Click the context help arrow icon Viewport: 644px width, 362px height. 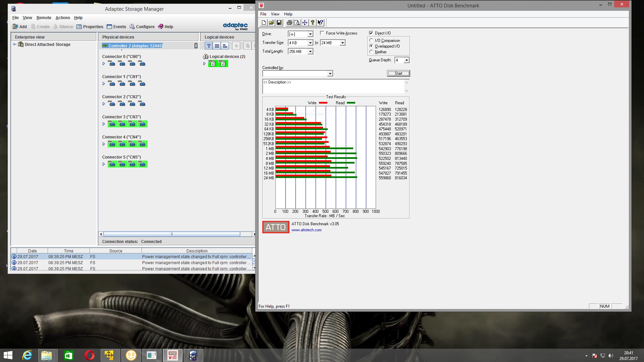click(320, 23)
